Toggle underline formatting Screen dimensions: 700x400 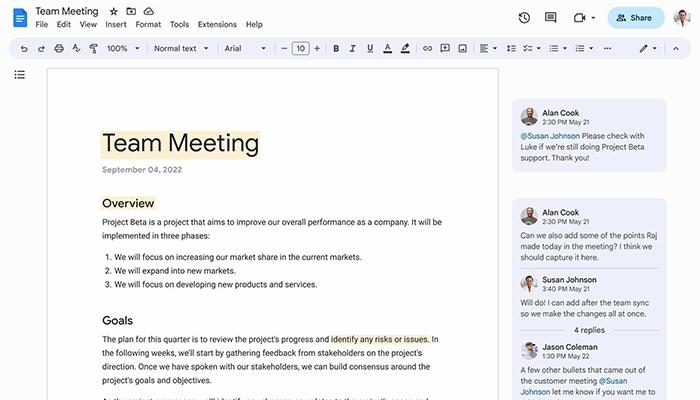370,49
